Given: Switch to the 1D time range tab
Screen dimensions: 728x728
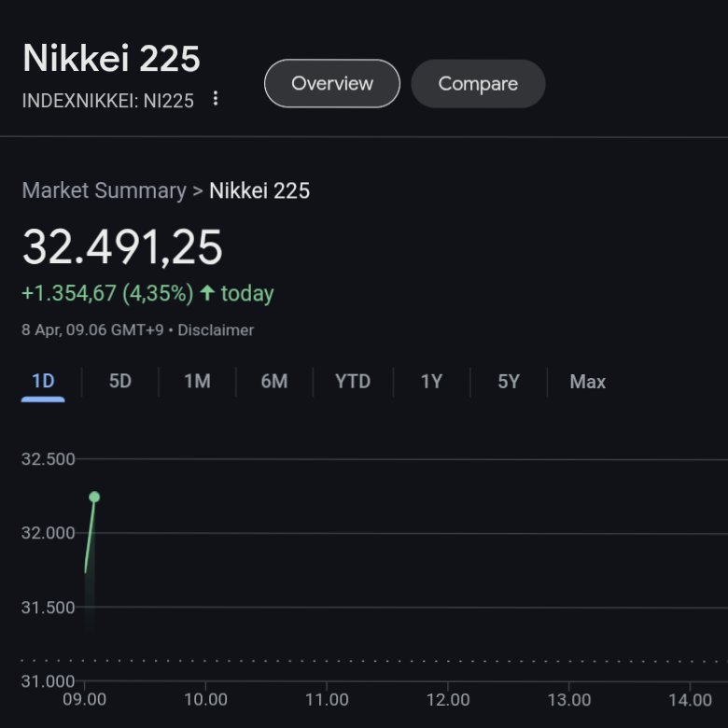Looking at the screenshot, I should pyautogui.click(x=43, y=382).
